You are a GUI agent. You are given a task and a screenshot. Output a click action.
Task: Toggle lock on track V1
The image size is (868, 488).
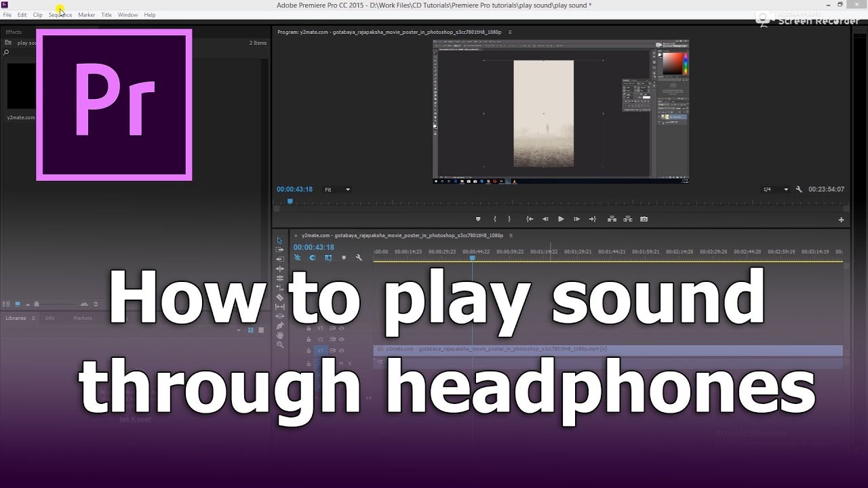[309, 350]
